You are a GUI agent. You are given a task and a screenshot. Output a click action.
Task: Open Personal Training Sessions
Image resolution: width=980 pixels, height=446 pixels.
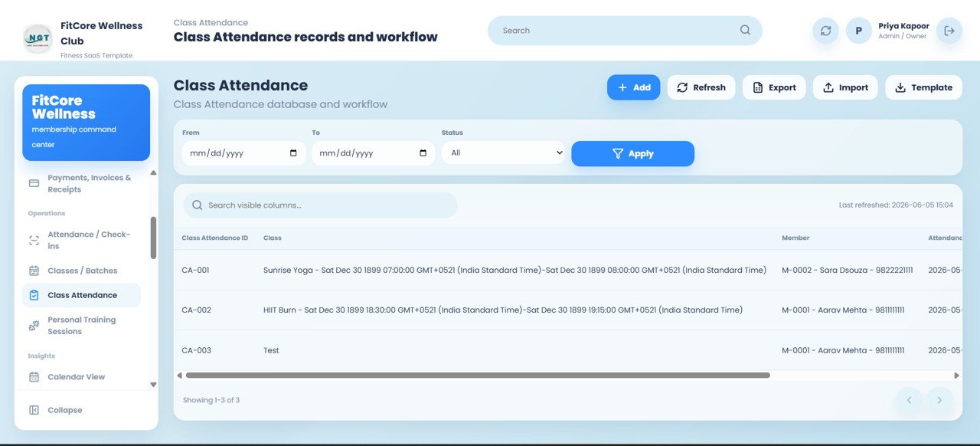81,326
